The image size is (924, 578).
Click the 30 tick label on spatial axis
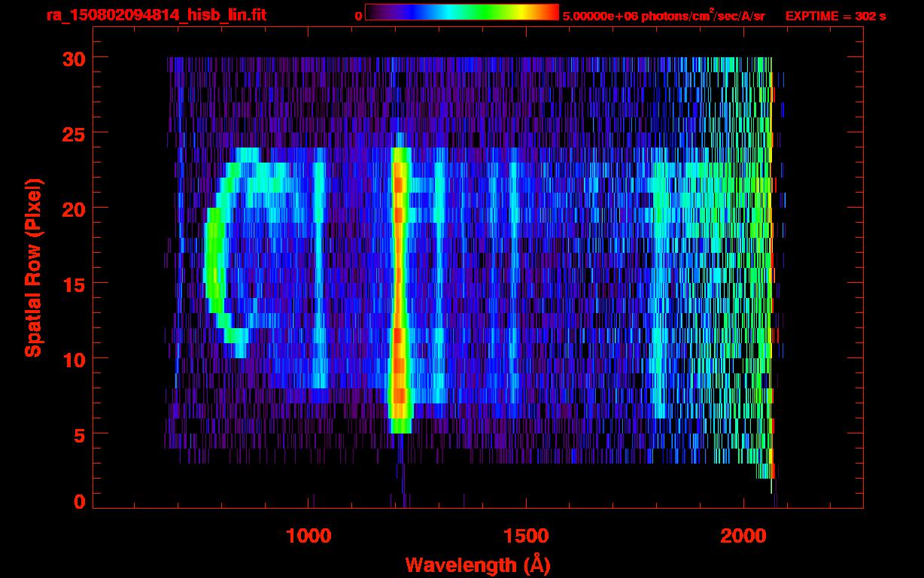click(73, 58)
